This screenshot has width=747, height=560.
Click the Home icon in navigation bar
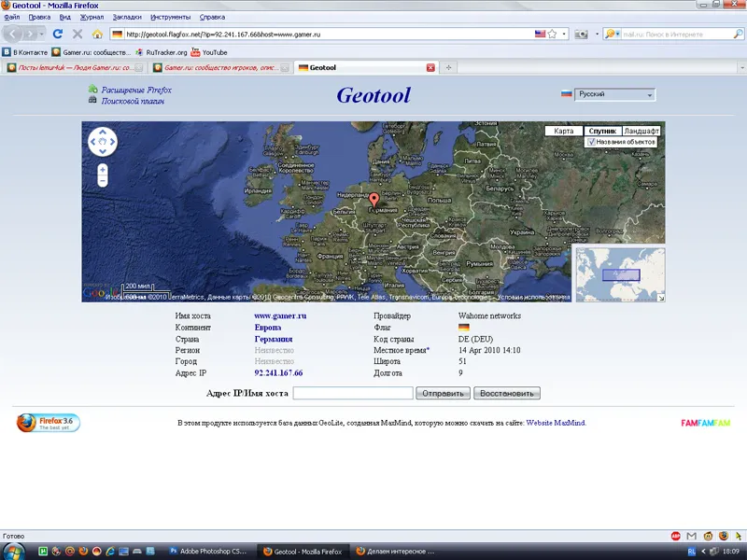pyautogui.click(x=97, y=34)
